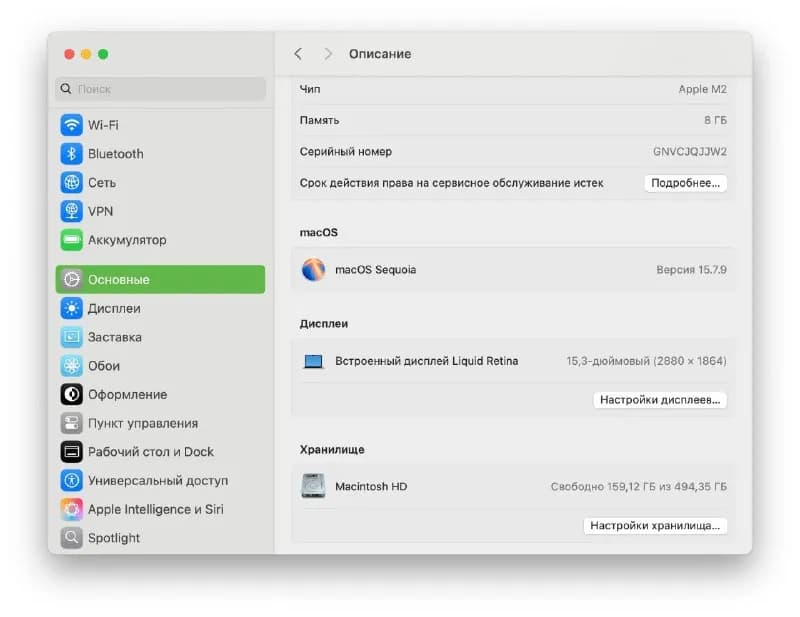Select the Дисплеи sun icon
This screenshot has width=800, height=617.
pos(71,308)
